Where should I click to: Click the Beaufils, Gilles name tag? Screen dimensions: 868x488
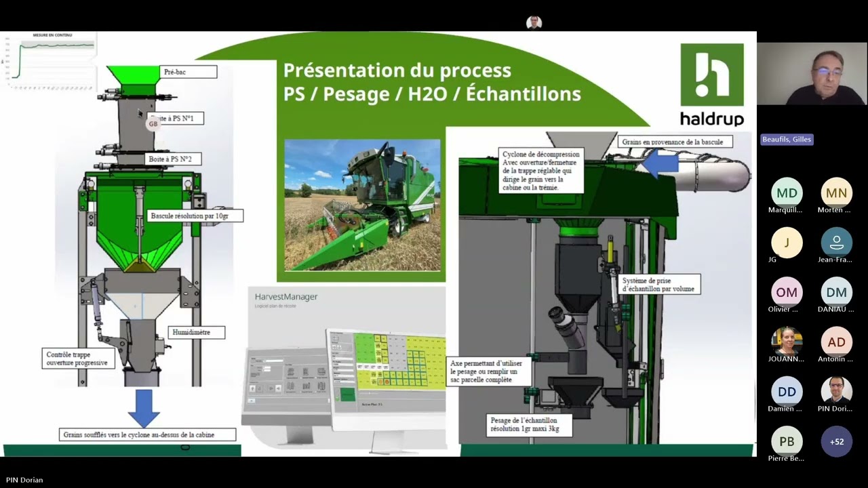(x=787, y=139)
